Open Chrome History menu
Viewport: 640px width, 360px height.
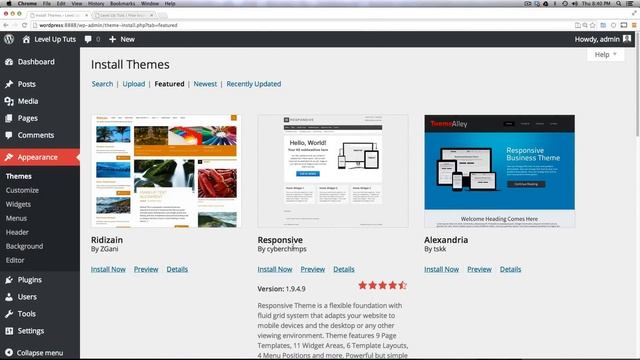pos(96,4)
